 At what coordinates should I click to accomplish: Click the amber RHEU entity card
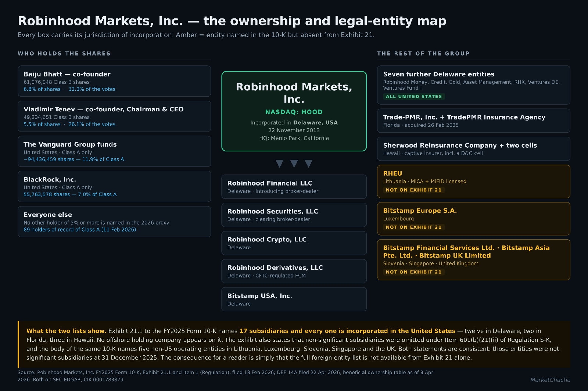[x=474, y=182]
